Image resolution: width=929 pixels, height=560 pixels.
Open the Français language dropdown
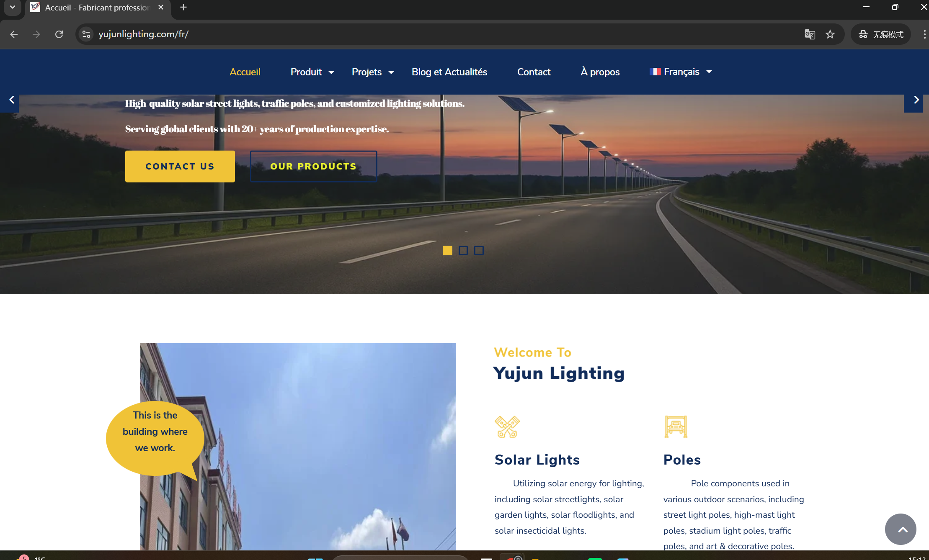pos(681,72)
